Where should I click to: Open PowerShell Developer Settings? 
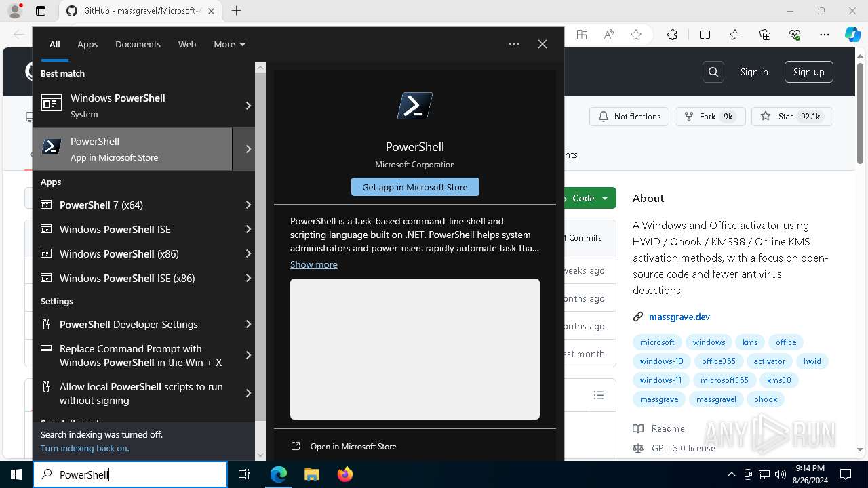132,324
